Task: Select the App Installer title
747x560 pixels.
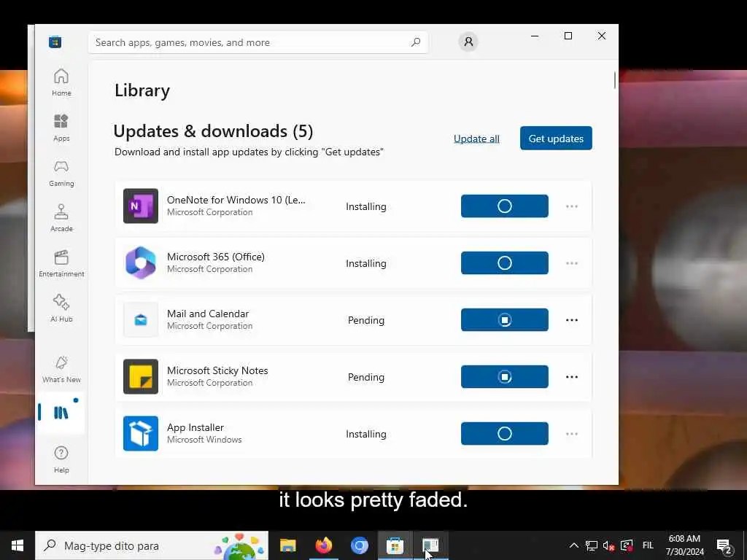Action: coord(196,427)
